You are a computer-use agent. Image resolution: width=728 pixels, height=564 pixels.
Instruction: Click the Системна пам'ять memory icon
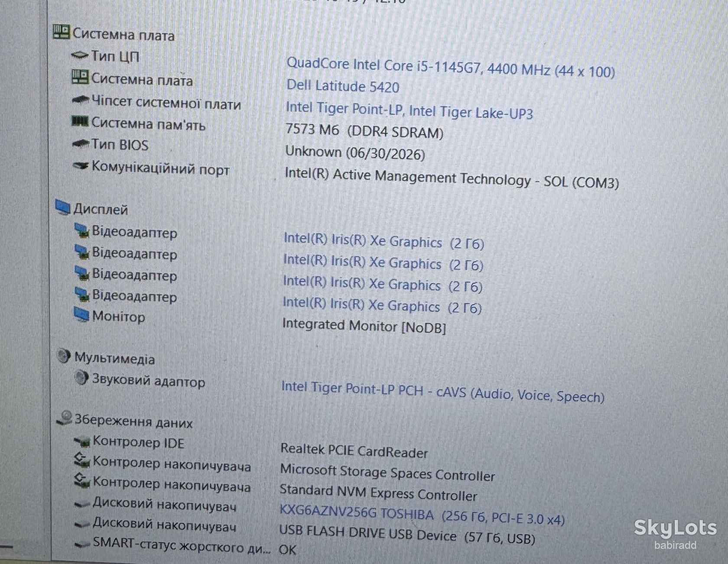(80, 121)
